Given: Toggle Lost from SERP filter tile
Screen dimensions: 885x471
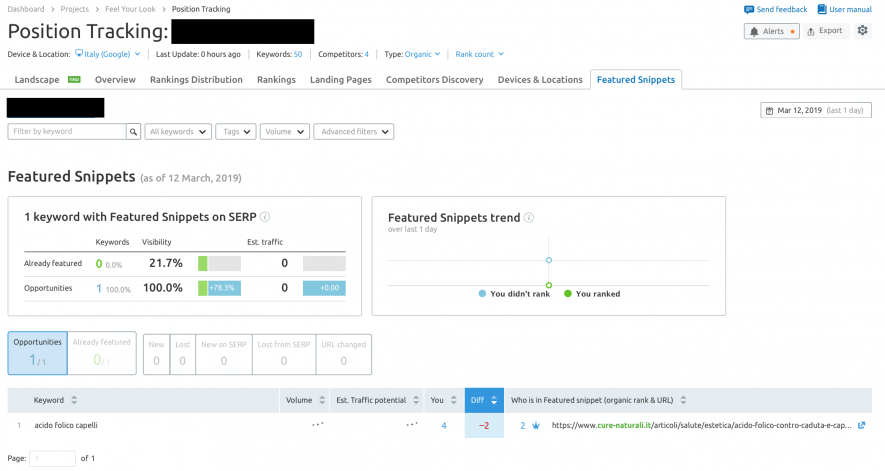Looking at the screenshot, I should (284, 354).
